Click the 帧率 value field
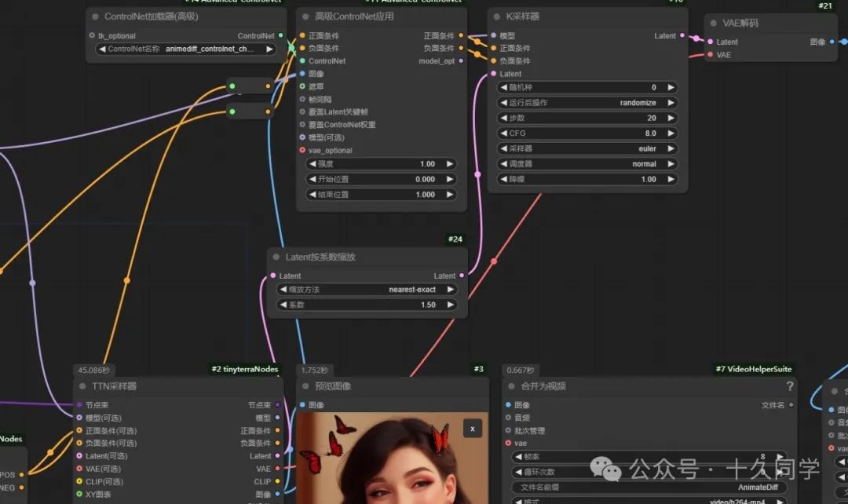The height and width of the screenshot is (504, 848). 649,457
